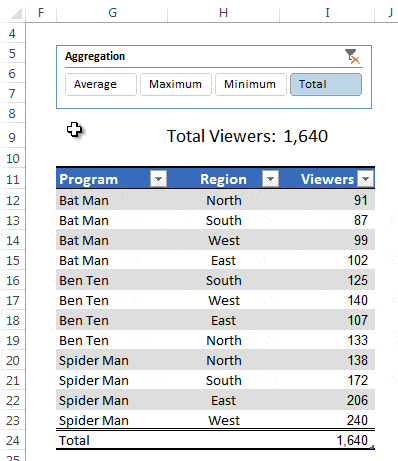Open the Program column filter dropdown
The width and height of the screenshot is (398, 461).
click(158, 179)
